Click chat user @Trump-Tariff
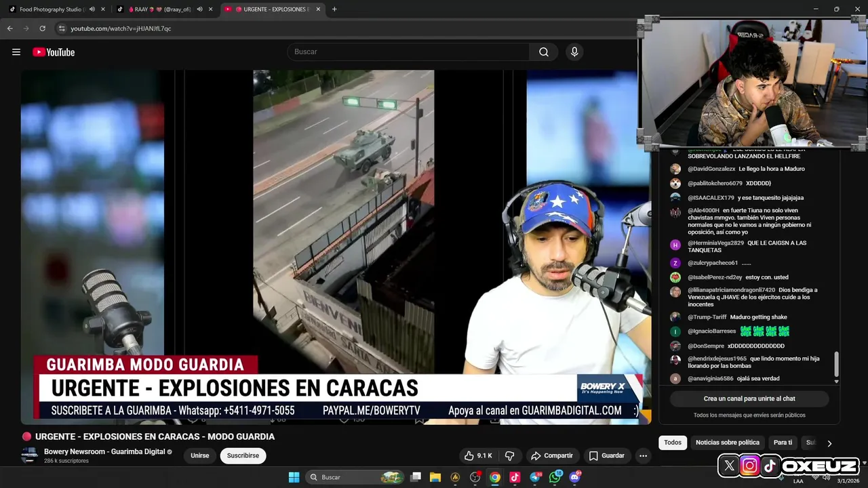Image resolution: width=868 pixels, height=488 pixels. (x=707, y=317)
